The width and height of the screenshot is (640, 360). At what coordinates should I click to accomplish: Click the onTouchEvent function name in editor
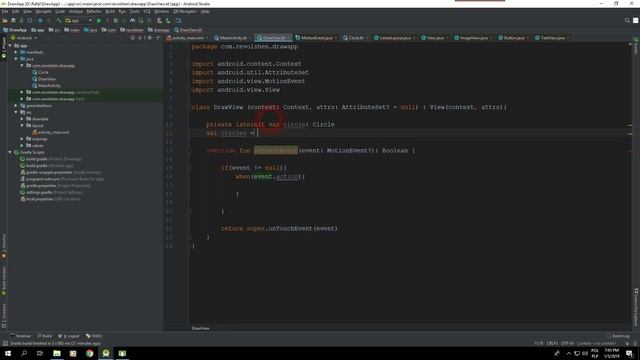pyautogui.click(x=276, y=150)
